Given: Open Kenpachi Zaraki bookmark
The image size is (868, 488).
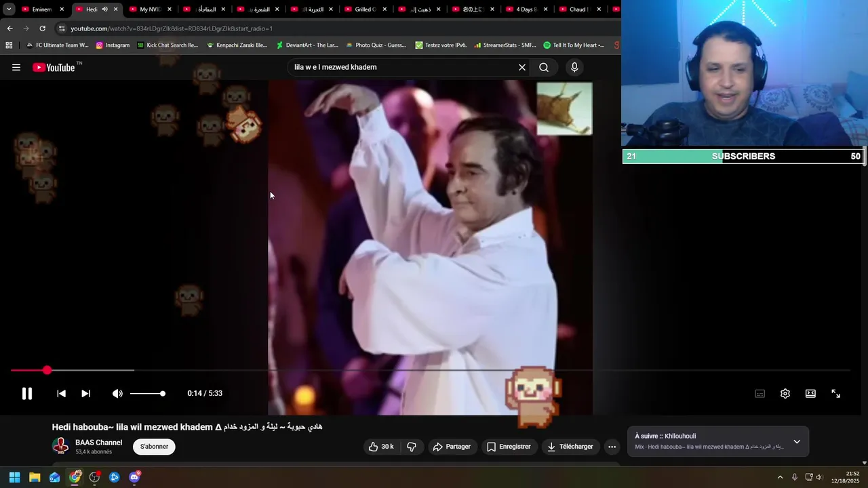Looking at the screenshot, I should [237, 45].
